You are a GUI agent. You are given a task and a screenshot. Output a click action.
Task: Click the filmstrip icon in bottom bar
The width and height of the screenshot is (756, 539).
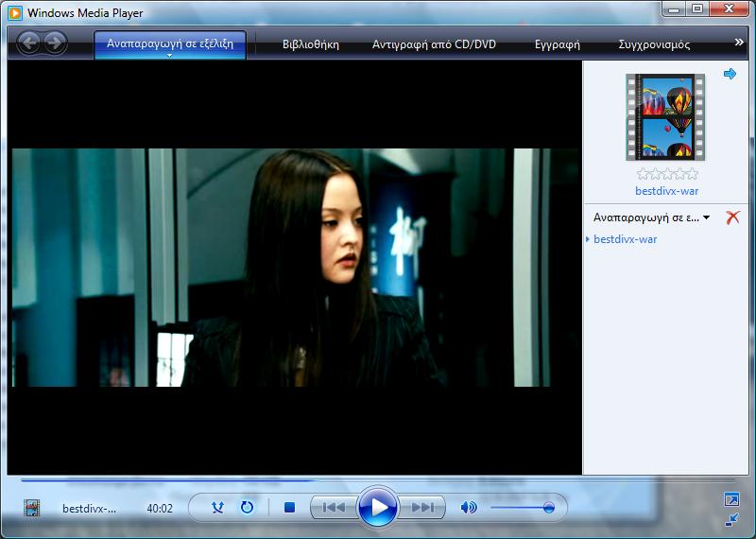(32, 508)
